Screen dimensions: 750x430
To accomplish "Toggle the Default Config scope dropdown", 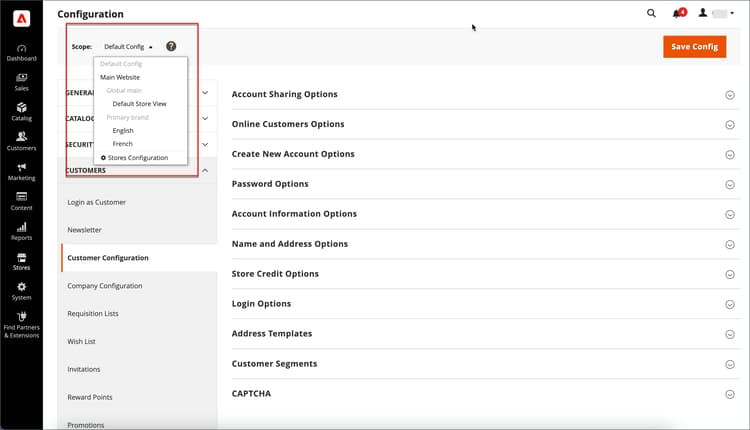I will point(128,46).
